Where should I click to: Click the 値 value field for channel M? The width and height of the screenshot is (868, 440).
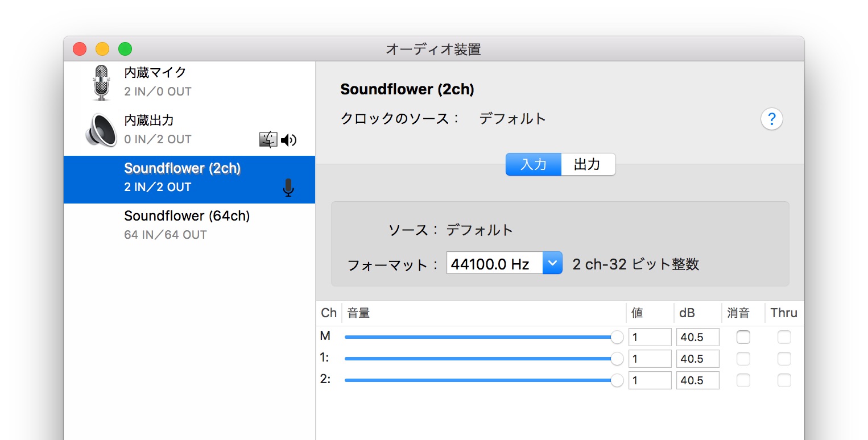650,337
